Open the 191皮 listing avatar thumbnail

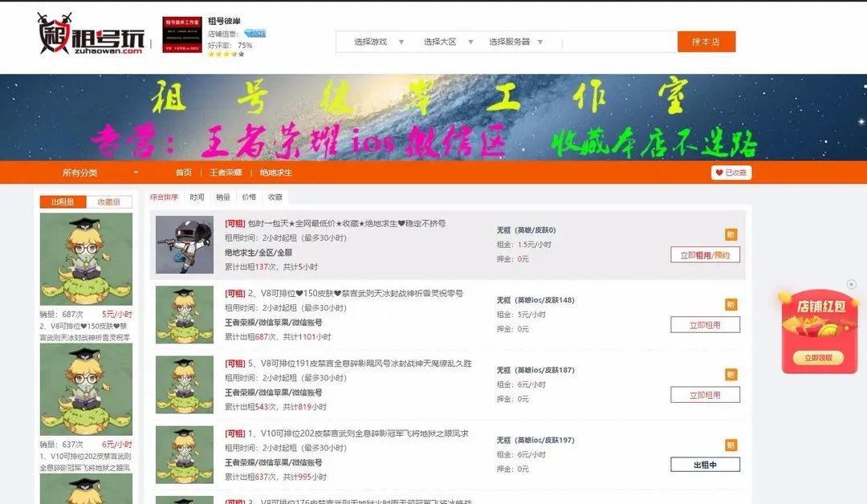point(184,384)
